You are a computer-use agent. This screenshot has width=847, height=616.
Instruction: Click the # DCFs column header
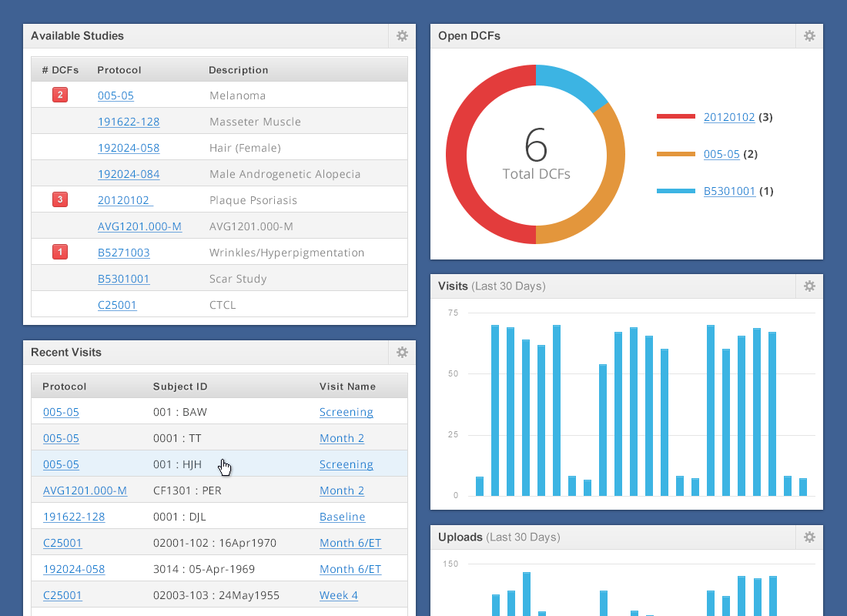coord(61,70)
